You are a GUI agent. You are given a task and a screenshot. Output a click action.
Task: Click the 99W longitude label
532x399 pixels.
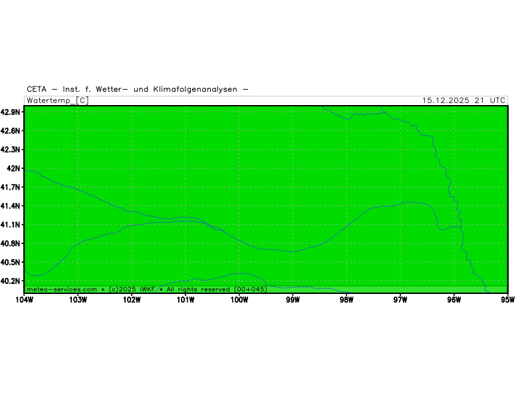pos(293,299)
